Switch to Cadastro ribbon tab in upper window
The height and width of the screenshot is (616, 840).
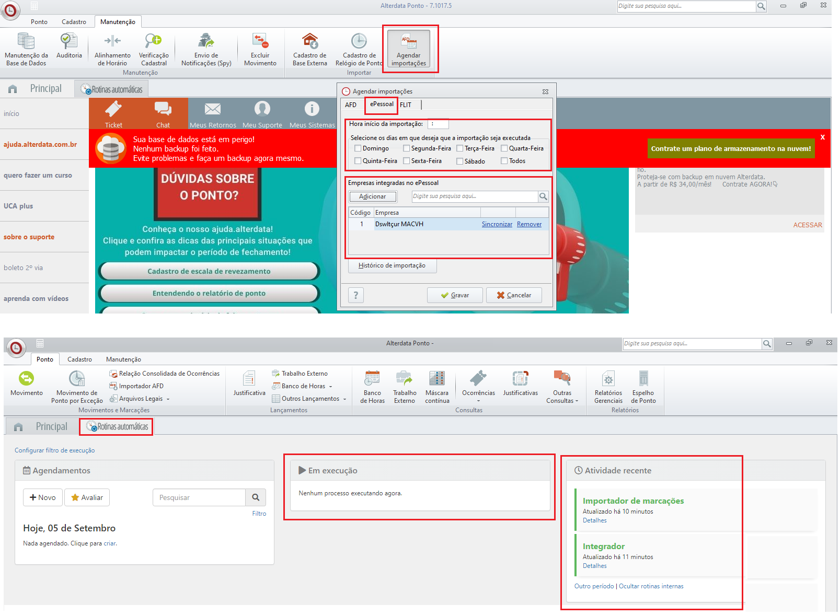point(74,22)
